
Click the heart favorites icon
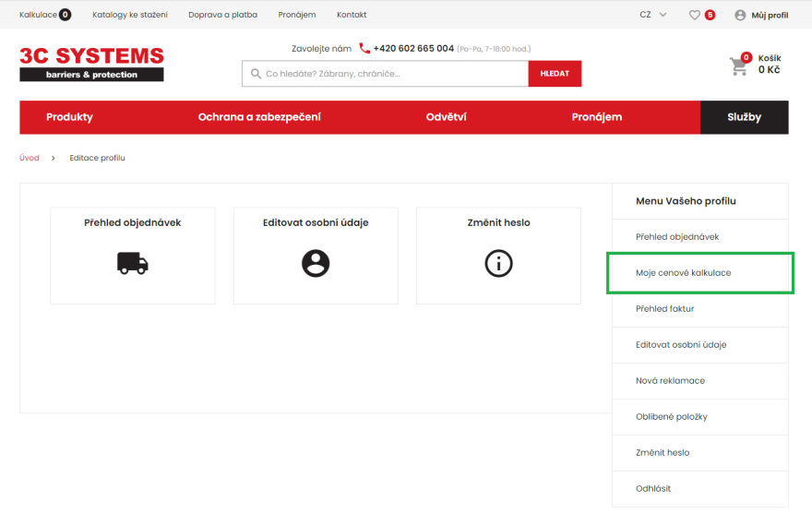point(695,15)
